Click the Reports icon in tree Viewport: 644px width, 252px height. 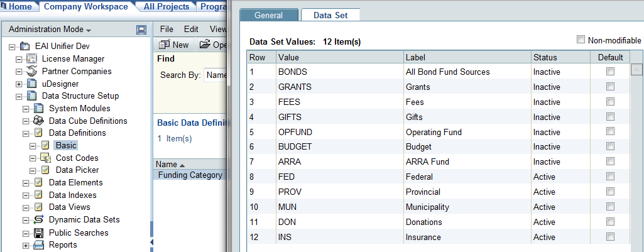click(38, 245)
